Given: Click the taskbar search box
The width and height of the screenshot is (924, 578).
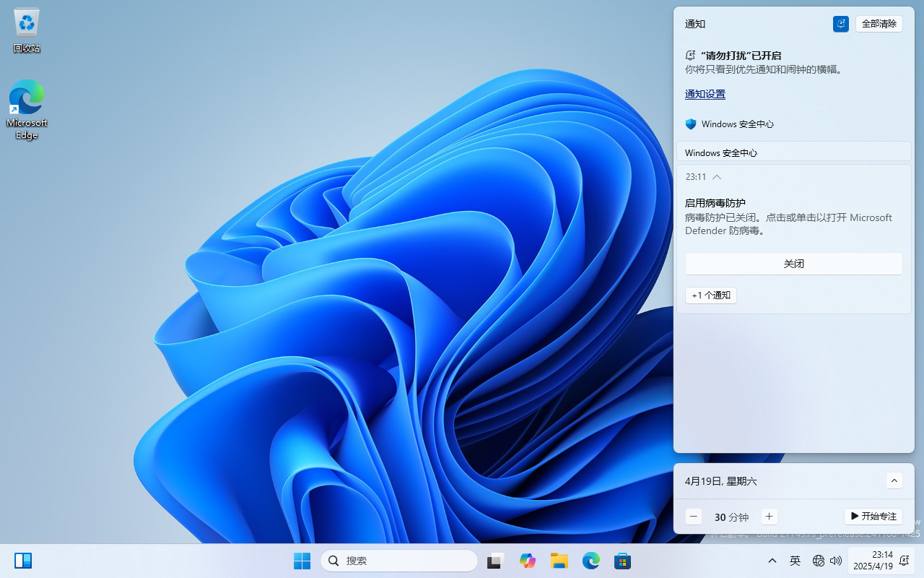Looking at the screenshot, I should (399, 561).
